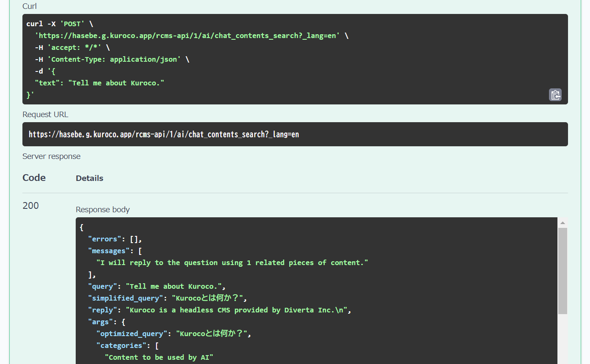
Task: Click the Content-Type header line in curl
Action: [x=112, y=60]
